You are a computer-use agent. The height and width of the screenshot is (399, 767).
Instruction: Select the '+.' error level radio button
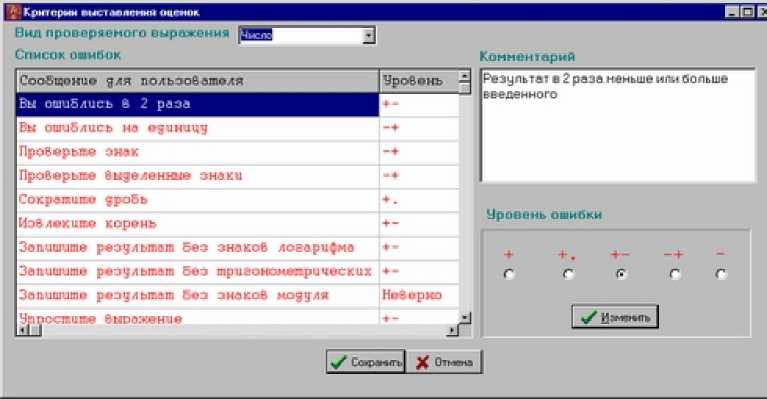pyautogui.click(x=568, y=274)
